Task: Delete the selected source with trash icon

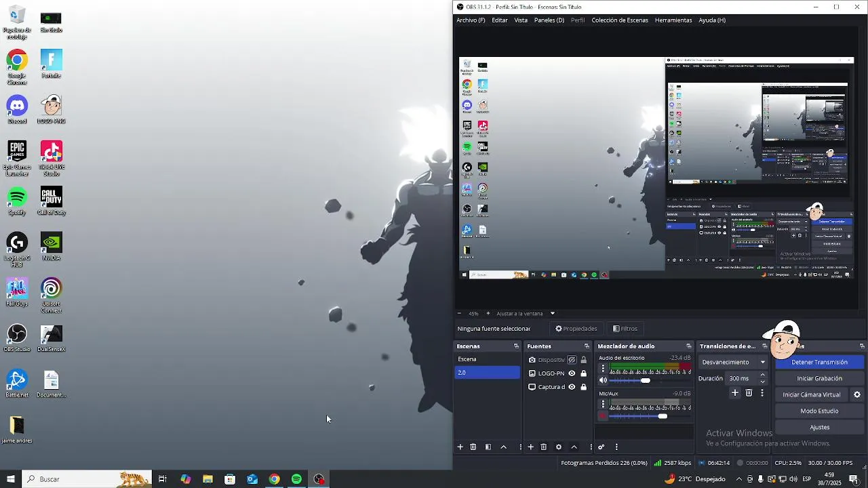Action: [x=543, y=447]
